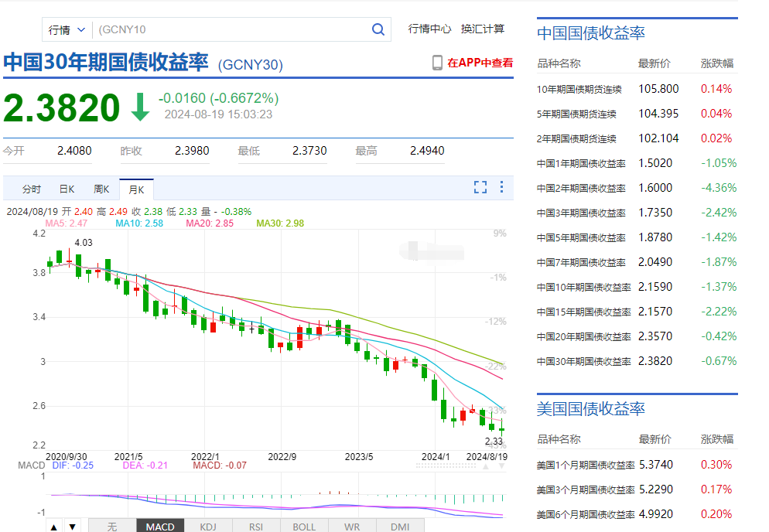The height and width of the screenshot is (532, 769).
Task: Click the down triangle indicator arrow
Action: coord(72,527)
